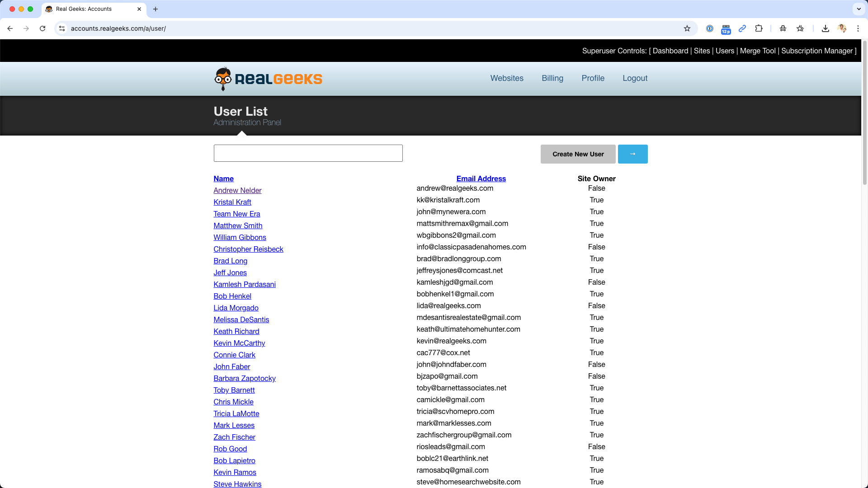Open Bob Henkel's user page
The image size is (868, 488).
[232, 296]
